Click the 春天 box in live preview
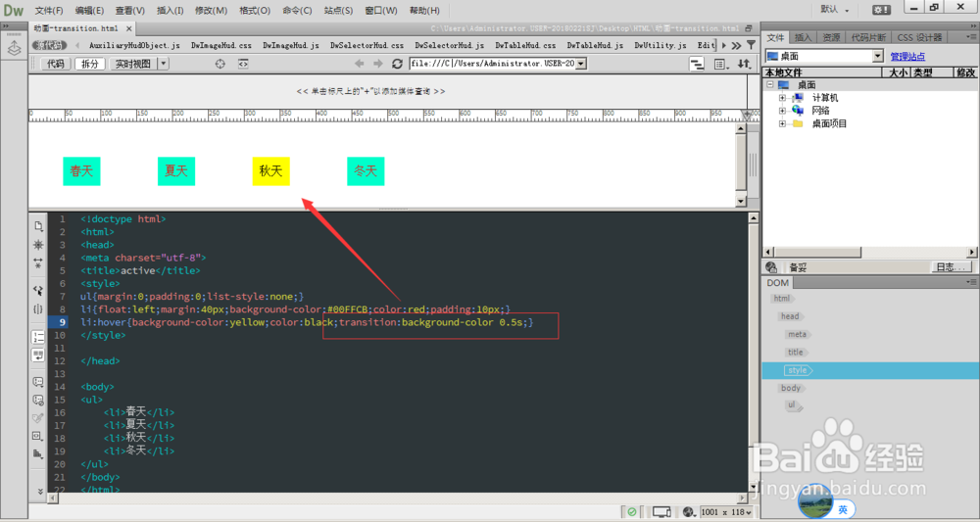 [82, 171]
